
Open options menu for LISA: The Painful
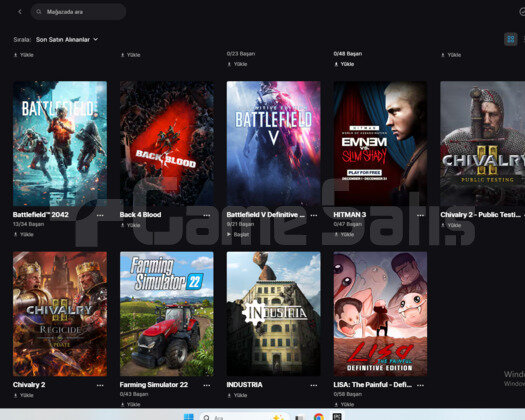click(x=421, y=386)
